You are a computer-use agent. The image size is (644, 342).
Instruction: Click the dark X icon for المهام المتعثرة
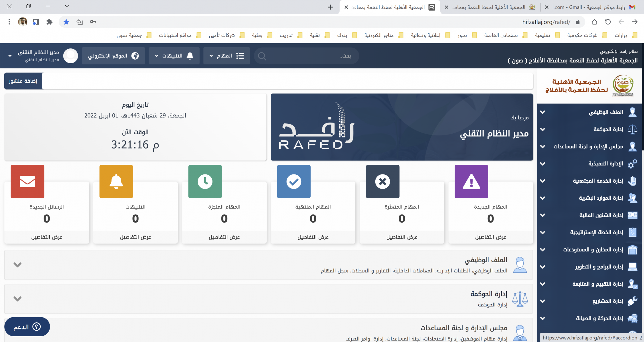point(382,182)
